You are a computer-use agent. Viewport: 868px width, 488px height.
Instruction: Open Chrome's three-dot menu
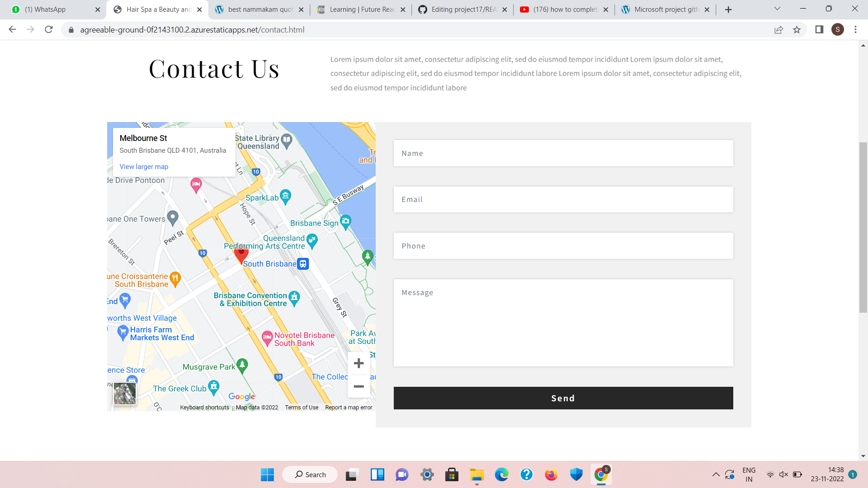click(x=855, y=30)
